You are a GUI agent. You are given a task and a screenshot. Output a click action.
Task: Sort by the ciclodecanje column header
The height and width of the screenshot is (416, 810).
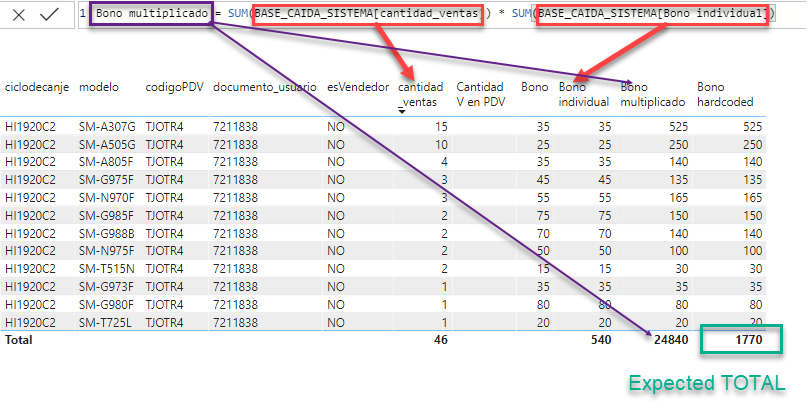click(x=37, y=87)
